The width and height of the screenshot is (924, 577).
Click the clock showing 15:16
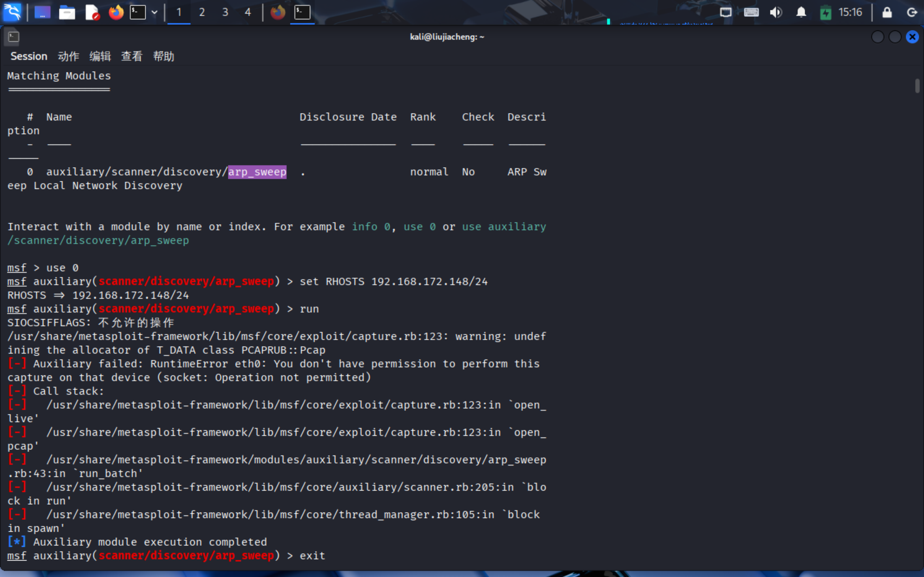point(850,12)
